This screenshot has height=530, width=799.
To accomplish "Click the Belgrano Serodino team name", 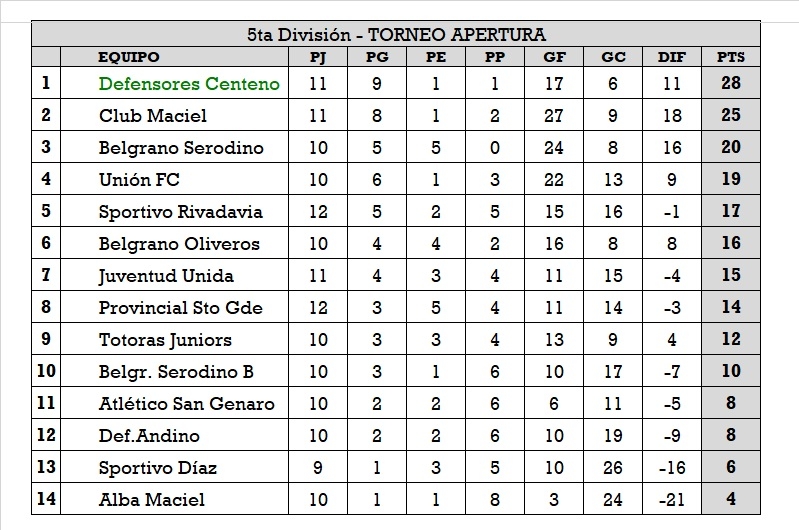I will (x=181, y=148).
